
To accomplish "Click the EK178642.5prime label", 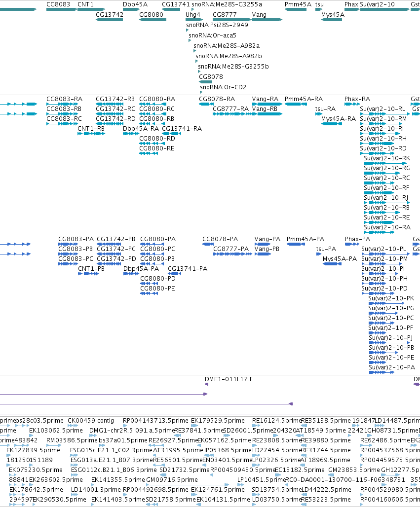I will point(36,490).
